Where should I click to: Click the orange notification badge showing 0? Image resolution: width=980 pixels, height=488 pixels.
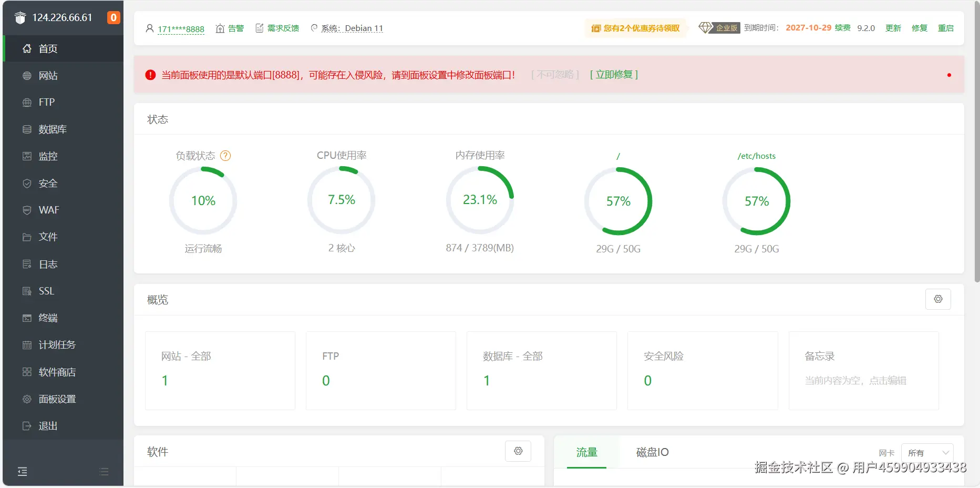click(113, 17)
